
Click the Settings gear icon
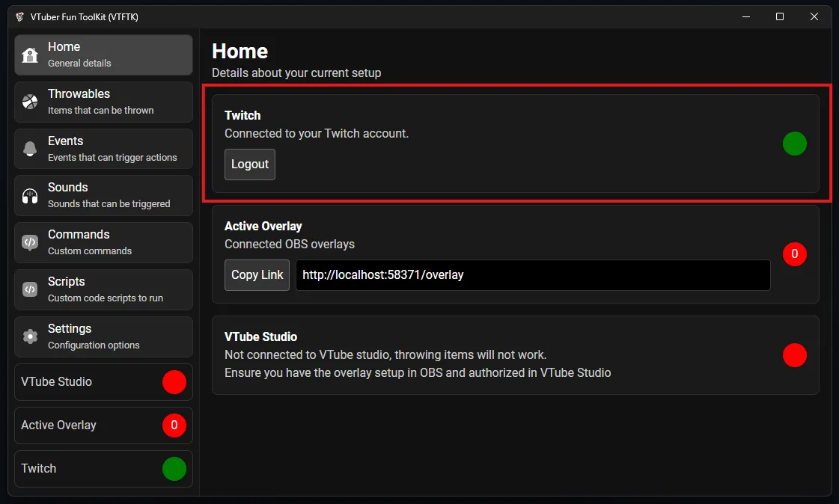point(30,336)
